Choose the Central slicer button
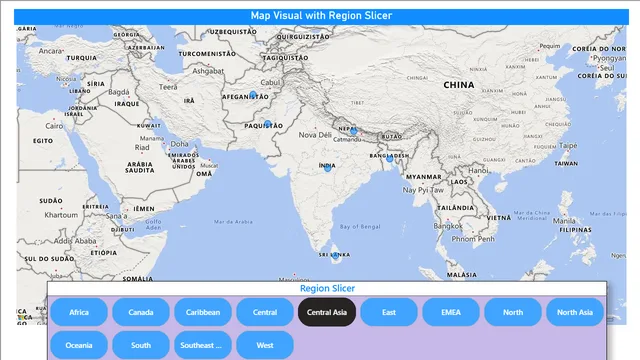 click(x=265, y=312)
